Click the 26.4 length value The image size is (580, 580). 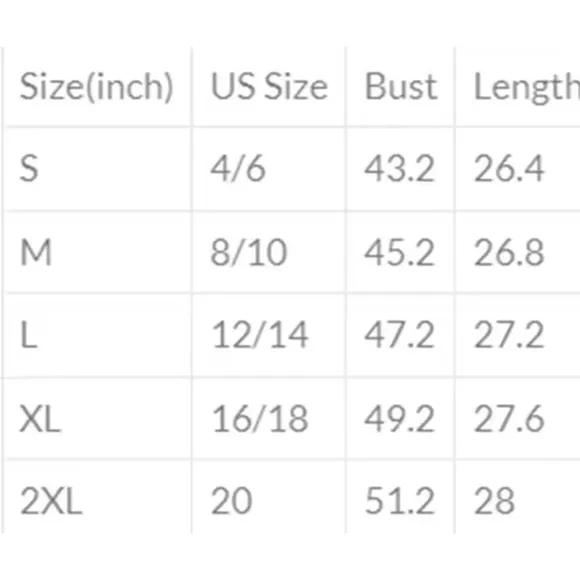[x=509, y=169]
